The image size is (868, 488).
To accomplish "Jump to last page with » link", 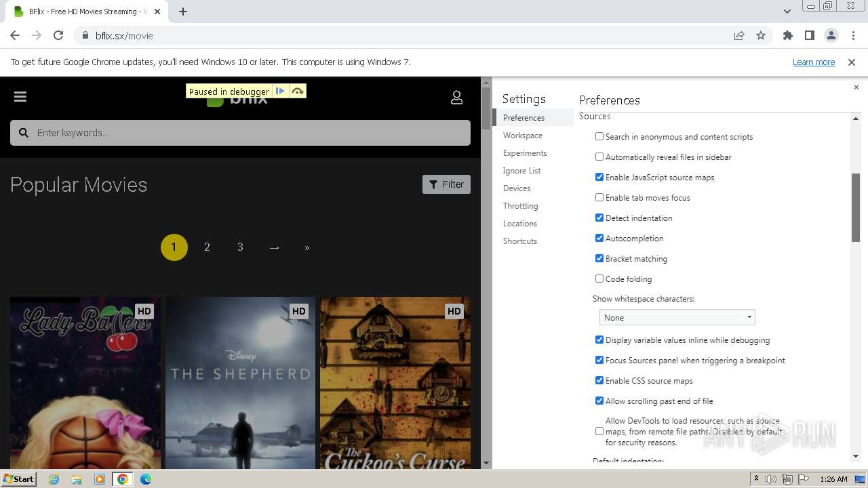I will (307, 247).
